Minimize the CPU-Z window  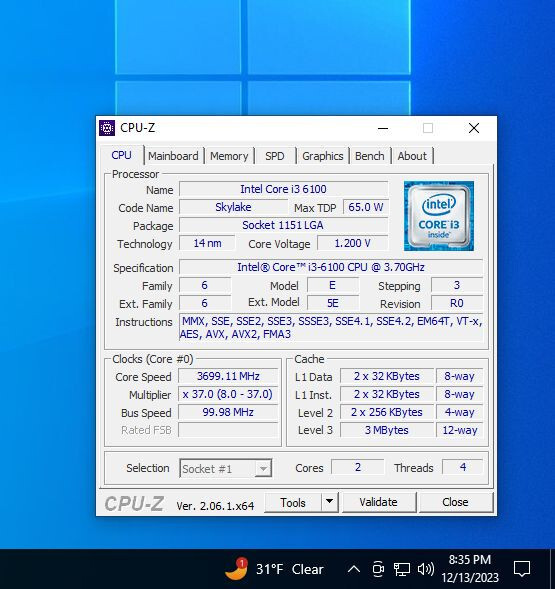pos(383,128)
